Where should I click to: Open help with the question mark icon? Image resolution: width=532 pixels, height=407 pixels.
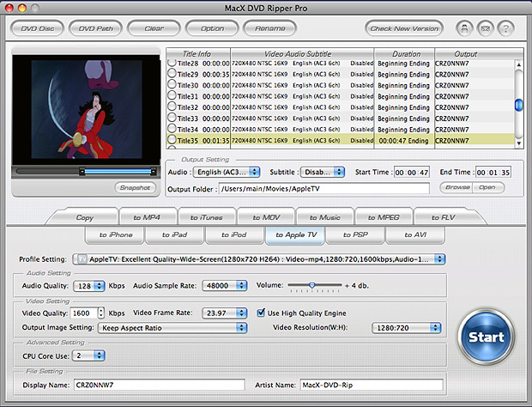[x=505, y=28]
